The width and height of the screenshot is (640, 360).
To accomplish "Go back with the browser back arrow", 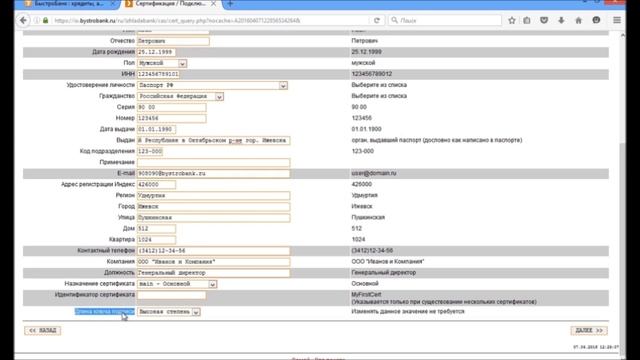I will click(x=23, y=20).
